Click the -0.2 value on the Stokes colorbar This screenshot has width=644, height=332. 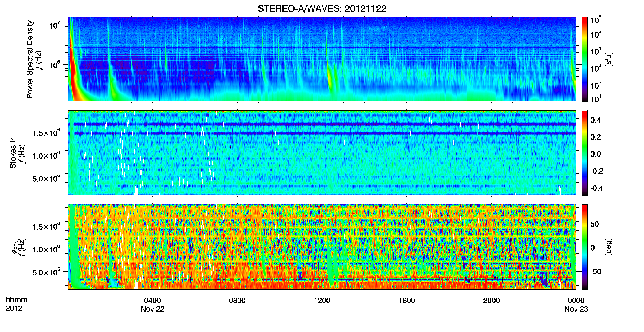[x=597, y=171]
